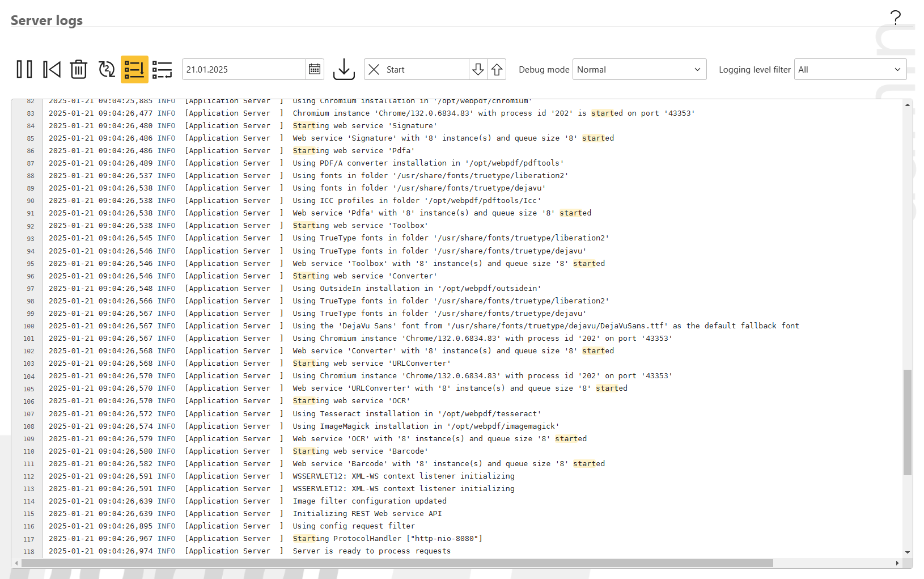
Task: Click the refresh interval icon
Action: pos(107,70)
